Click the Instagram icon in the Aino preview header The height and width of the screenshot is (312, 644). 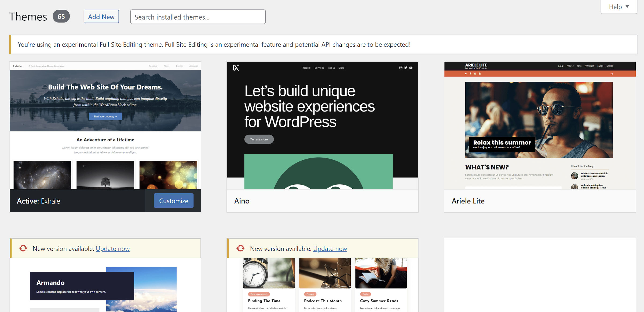tap(401, 68)
